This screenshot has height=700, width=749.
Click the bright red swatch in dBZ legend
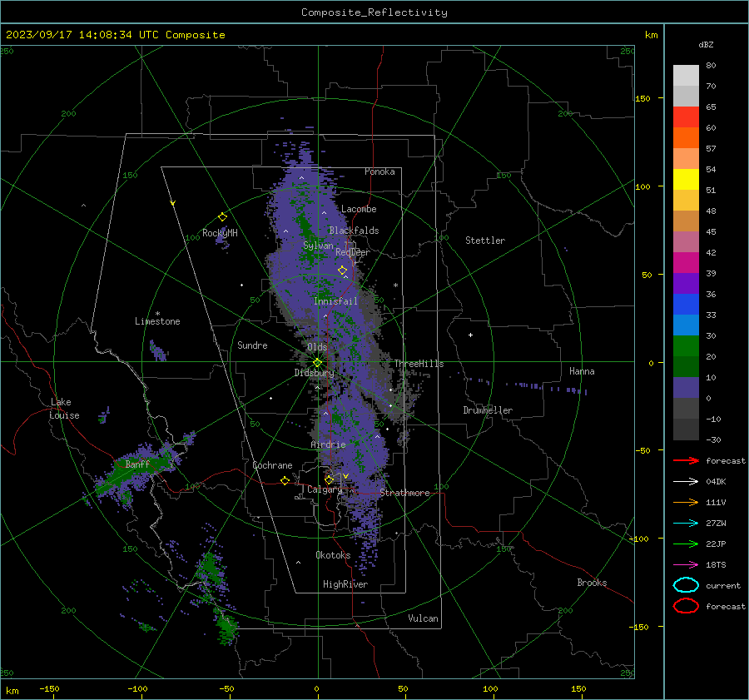click(686, 117)
